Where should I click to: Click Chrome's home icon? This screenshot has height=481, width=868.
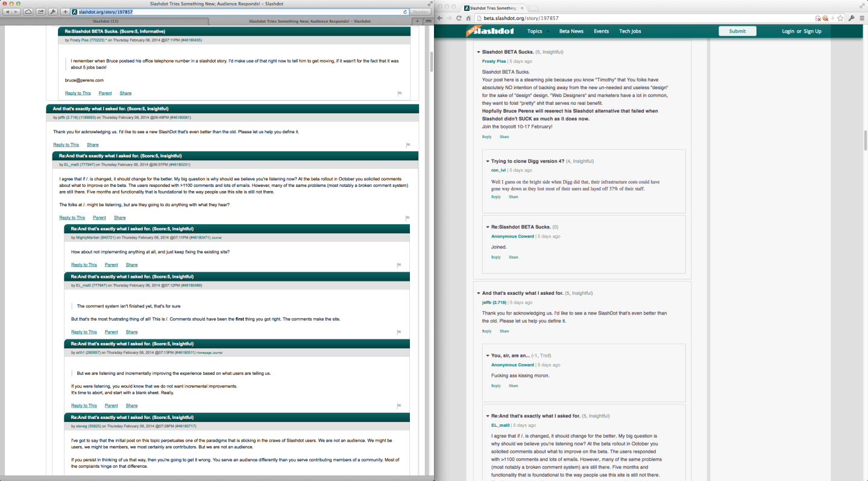point(468,19)
